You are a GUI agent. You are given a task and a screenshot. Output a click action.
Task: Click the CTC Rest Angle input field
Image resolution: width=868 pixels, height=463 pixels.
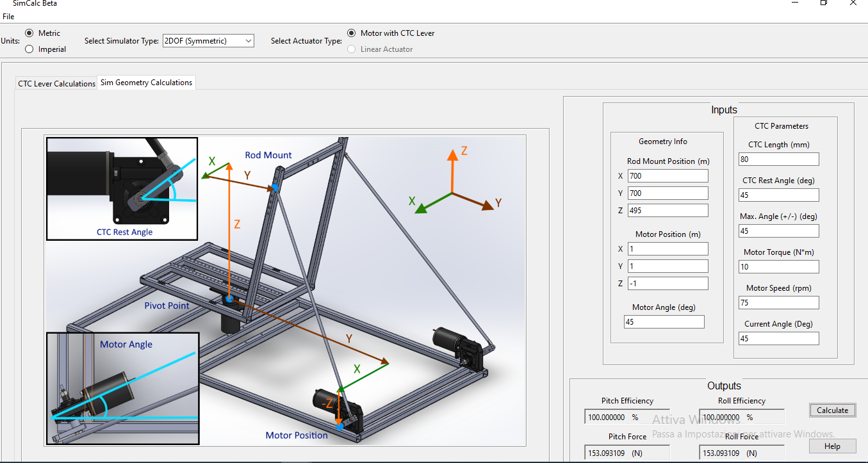coord(778,195)
